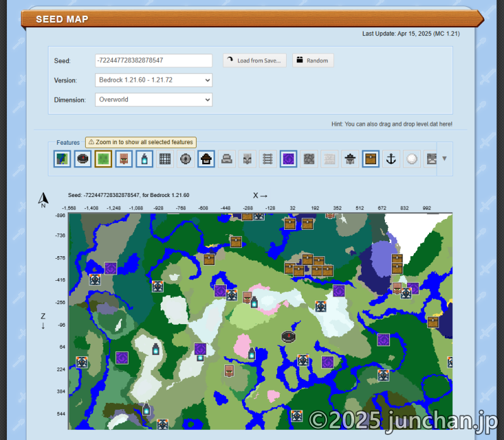Click the drag and drop level.dat hint
The image size is (504, 440).
[392, 124]
